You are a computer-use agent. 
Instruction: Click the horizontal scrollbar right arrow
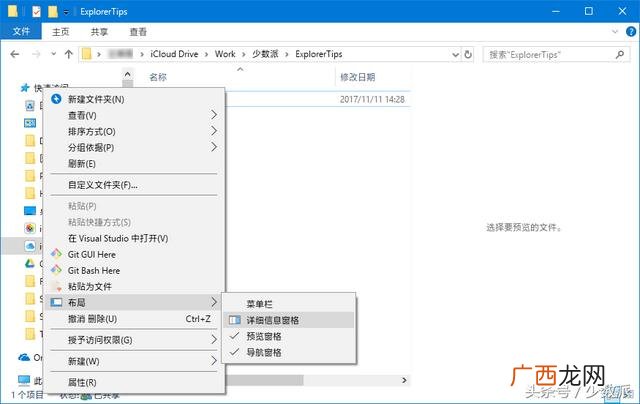point(404,380)
